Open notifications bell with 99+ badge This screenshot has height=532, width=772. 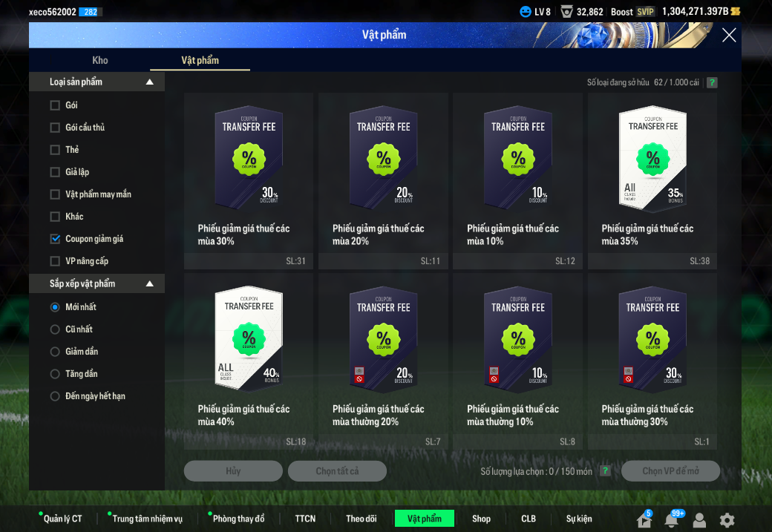[x=671, y=520]
